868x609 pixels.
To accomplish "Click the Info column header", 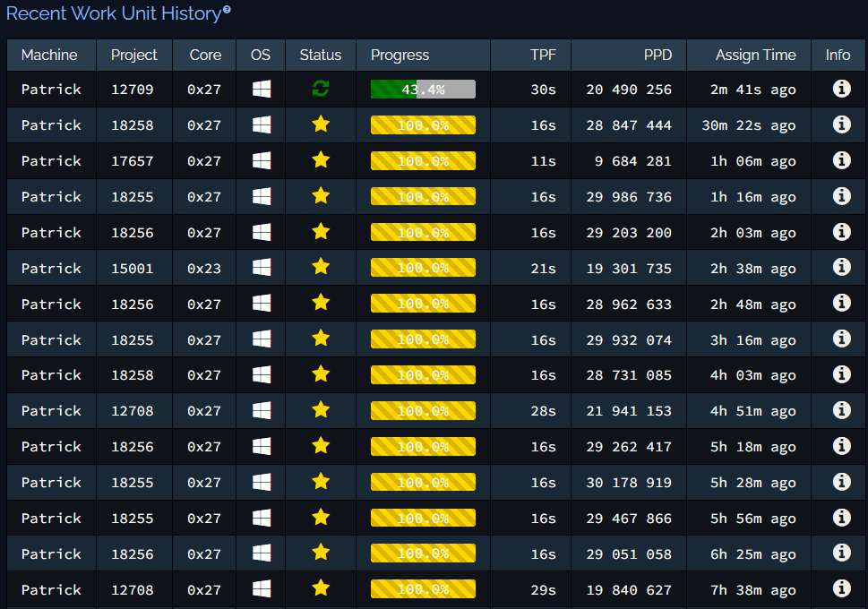I will (838, 55).
